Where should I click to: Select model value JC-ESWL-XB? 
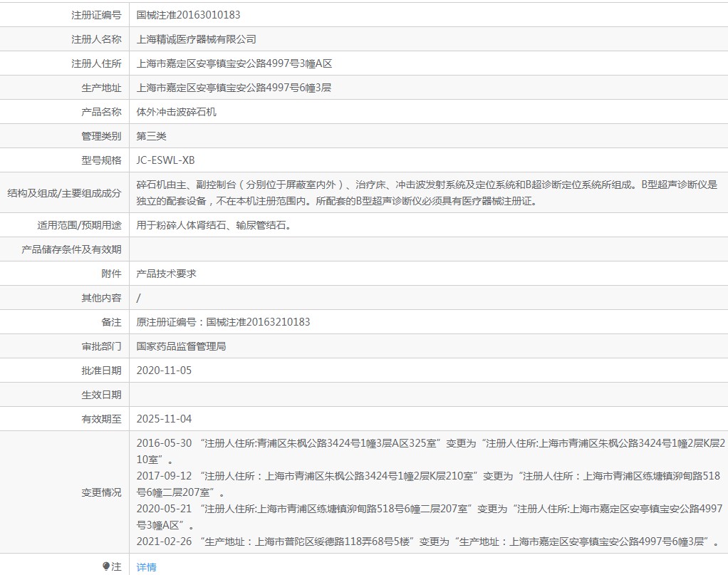click(x=165, y=160)
